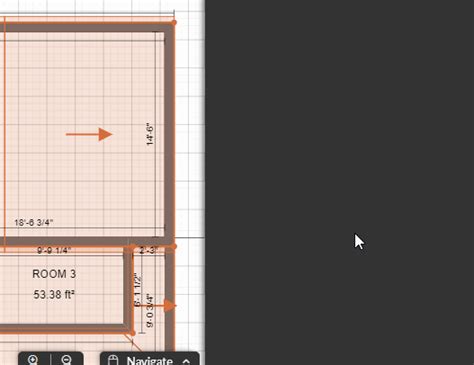Click the 9'-9 1/4" dimension label
Viewport: 474px width, 365px height.
(x=54, y=250)
